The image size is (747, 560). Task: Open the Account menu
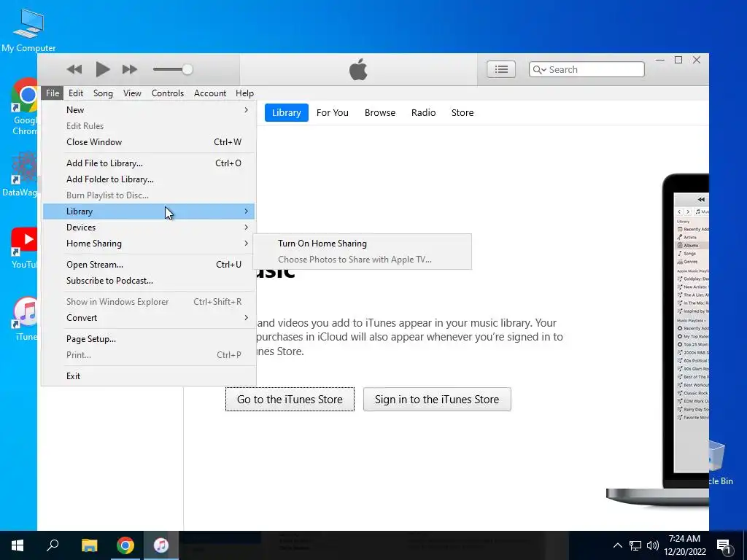click(x=210, y=93)
